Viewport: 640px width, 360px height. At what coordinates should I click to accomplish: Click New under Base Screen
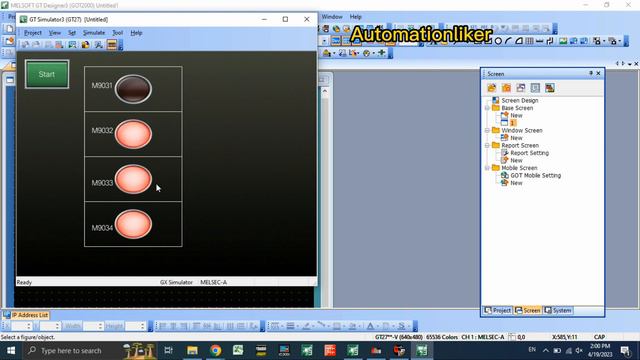[x=516, y=116]
